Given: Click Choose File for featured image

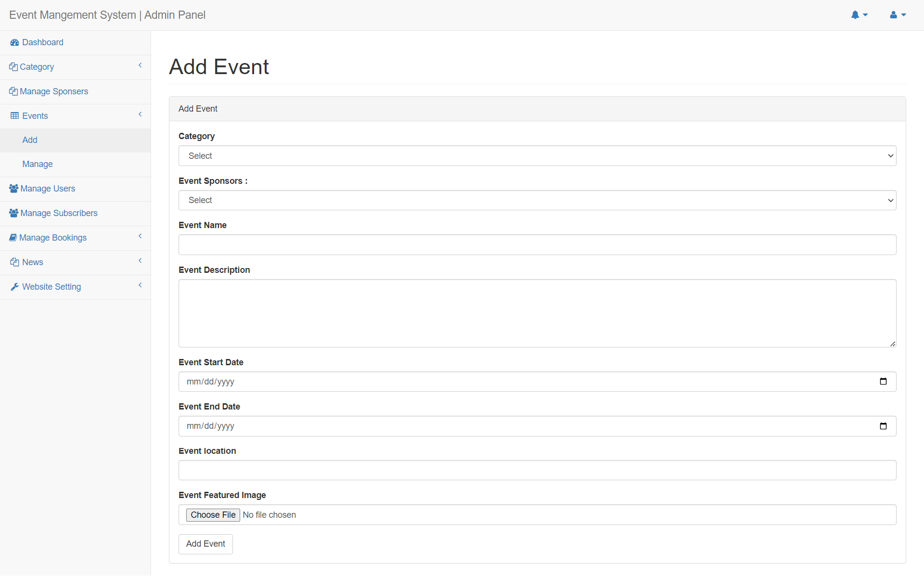Looking at the screenshot, I should coord(213,514).
